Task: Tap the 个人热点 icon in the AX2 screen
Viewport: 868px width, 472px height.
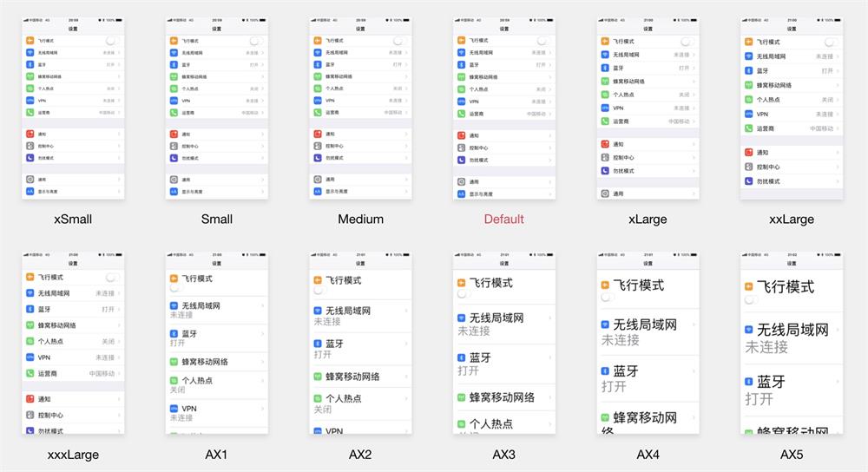Action: 318,398
